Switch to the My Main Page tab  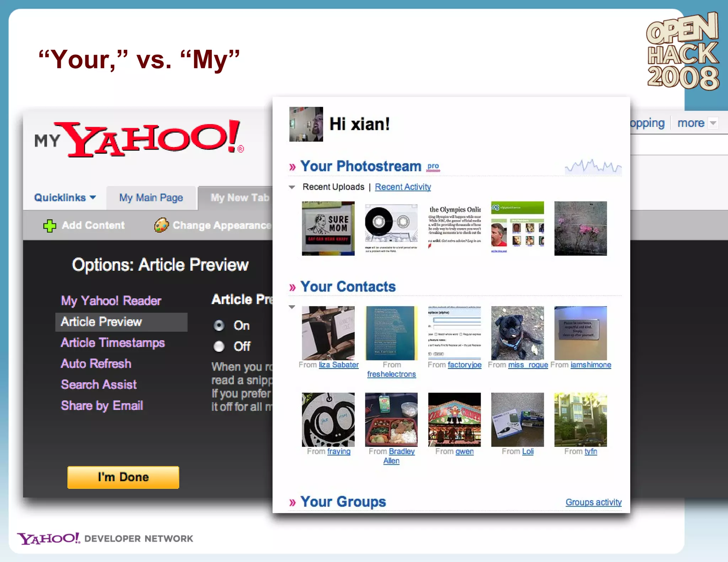click(x=151, y=198)
